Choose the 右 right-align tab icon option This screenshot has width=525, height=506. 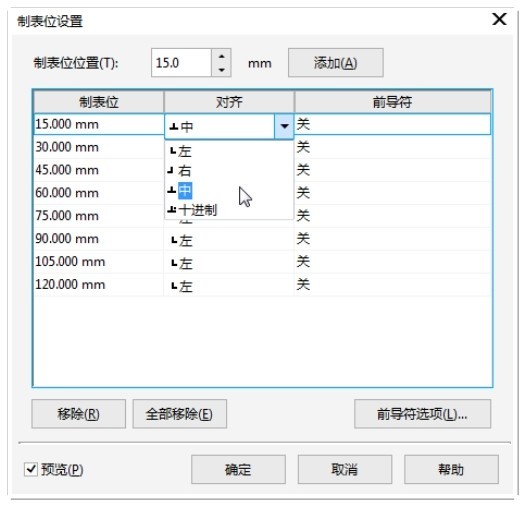coord(179,171)
